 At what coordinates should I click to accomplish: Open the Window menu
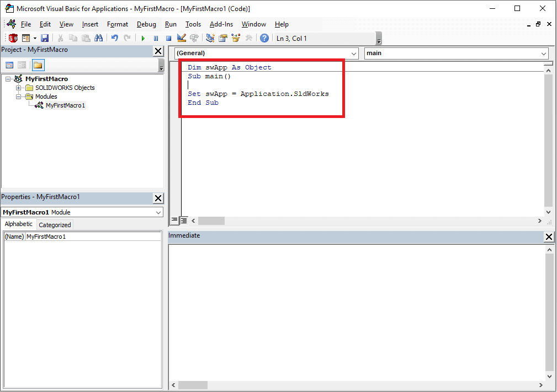[254, 24]
